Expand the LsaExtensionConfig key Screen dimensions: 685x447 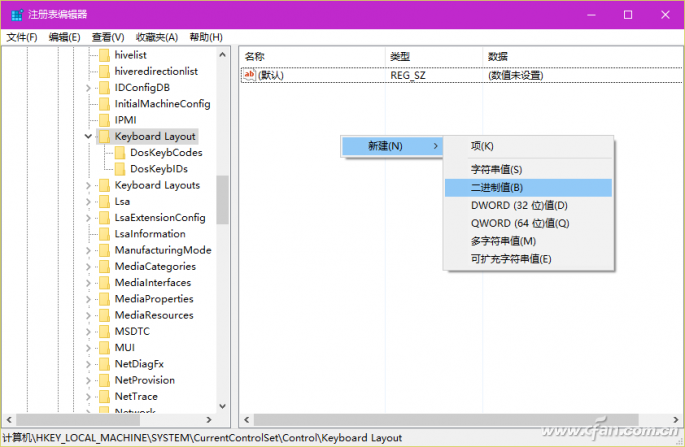[x=88, y=218]
